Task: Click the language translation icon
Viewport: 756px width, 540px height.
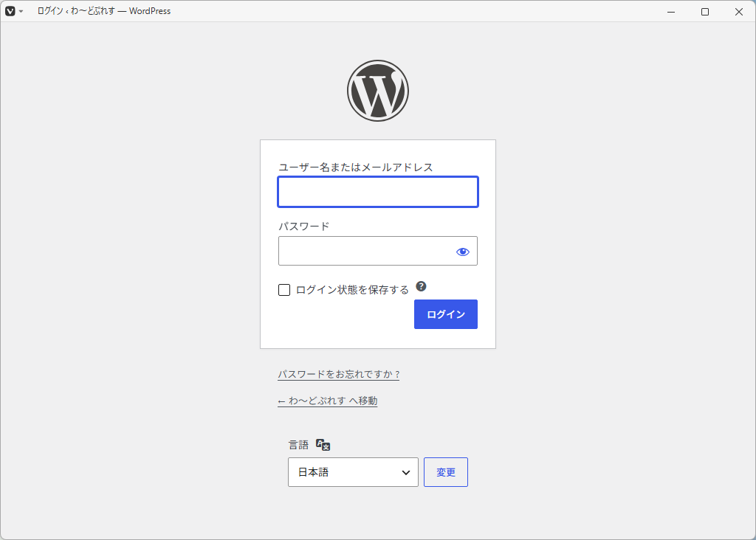Action: (323, 445)
